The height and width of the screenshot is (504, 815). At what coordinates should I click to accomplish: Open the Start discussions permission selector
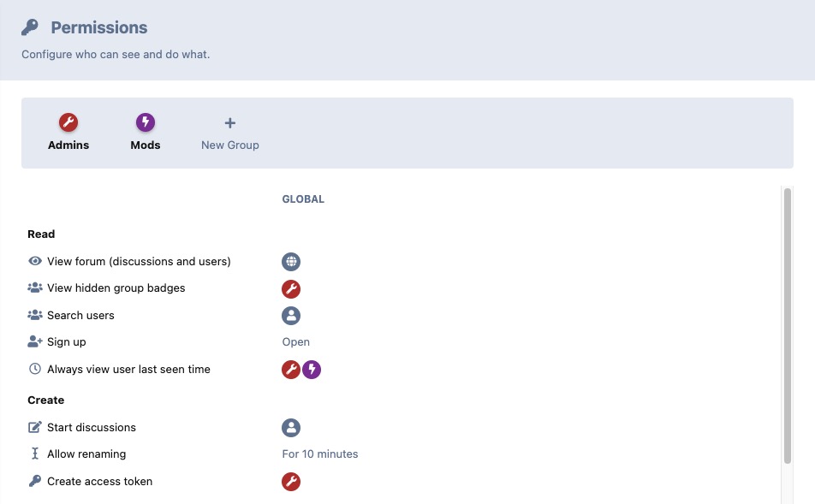click(291, 428)
